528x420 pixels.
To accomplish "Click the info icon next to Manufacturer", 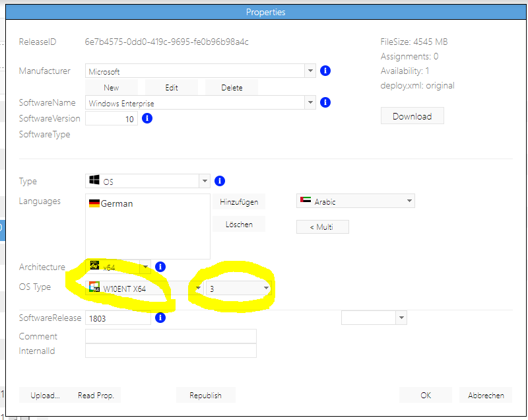I will 325,71.
